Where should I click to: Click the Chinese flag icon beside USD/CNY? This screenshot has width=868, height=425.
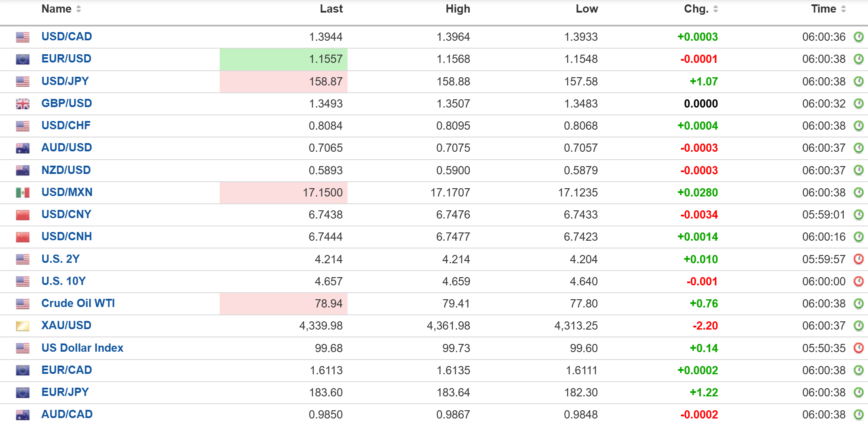tap(23, 215)
